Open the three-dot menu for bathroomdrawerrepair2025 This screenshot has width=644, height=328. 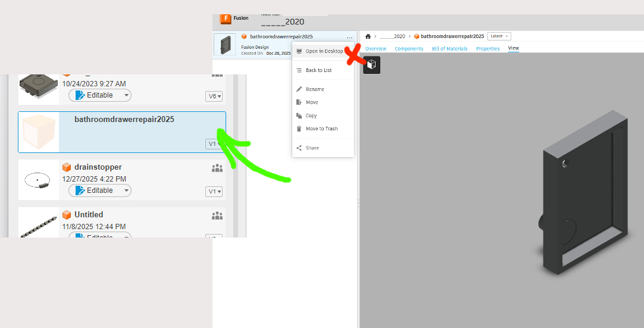pyautogui.click(x=349, y=37)
